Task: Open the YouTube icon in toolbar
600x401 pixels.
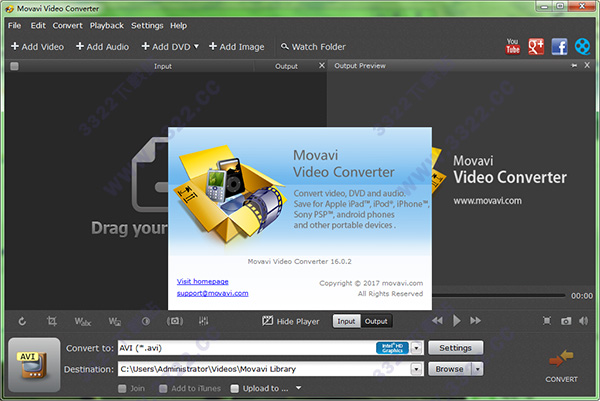Action: point(513,47)
